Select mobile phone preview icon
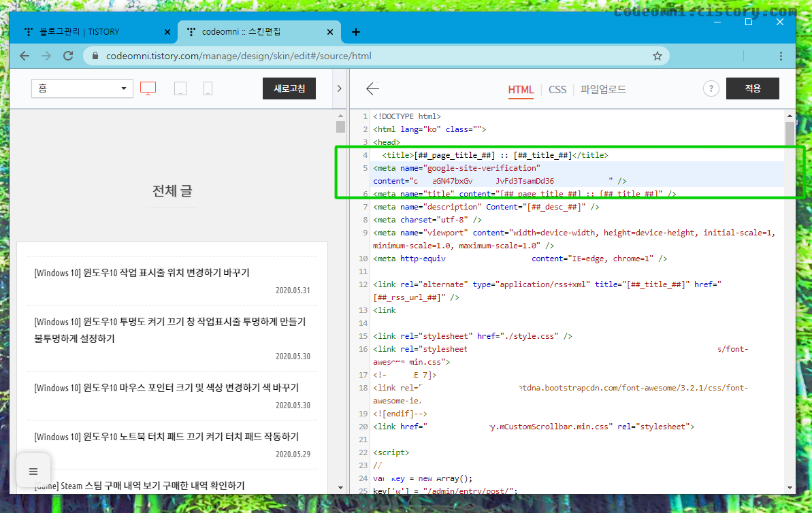 [208, 88]
